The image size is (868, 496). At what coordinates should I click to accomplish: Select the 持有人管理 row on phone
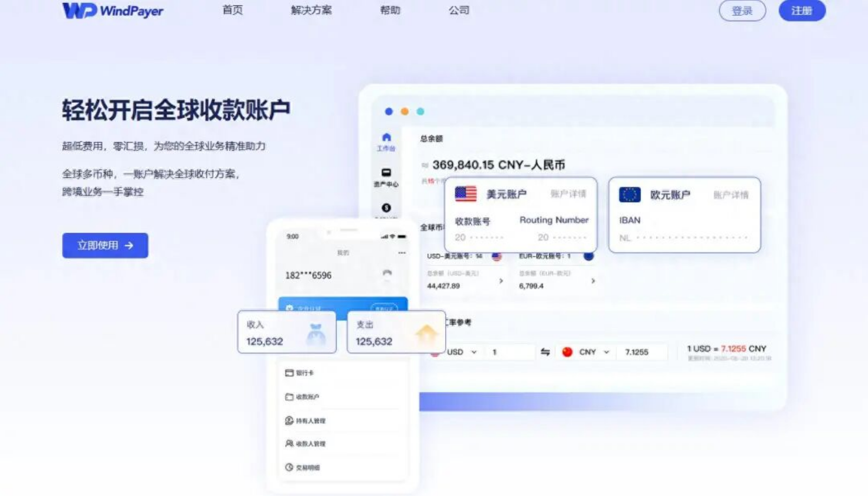tap(343, 420)
